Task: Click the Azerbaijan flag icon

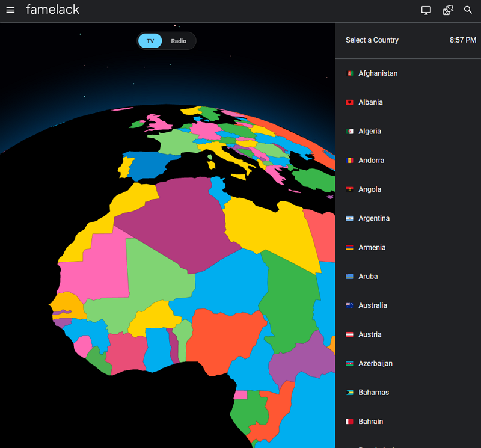Action: pyautogui.click(x=349, y=363)
